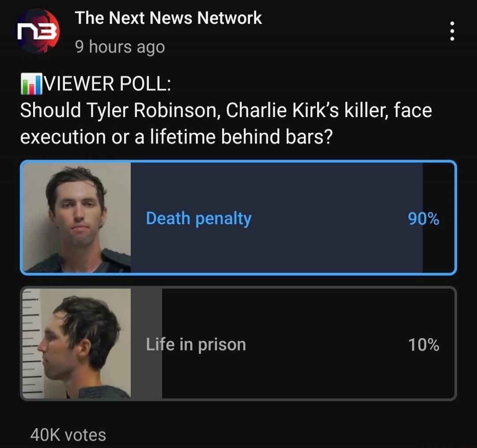The image size is (477, 448).
Task: Vote for the Life in prison option
Action: (x=238, y=343)
